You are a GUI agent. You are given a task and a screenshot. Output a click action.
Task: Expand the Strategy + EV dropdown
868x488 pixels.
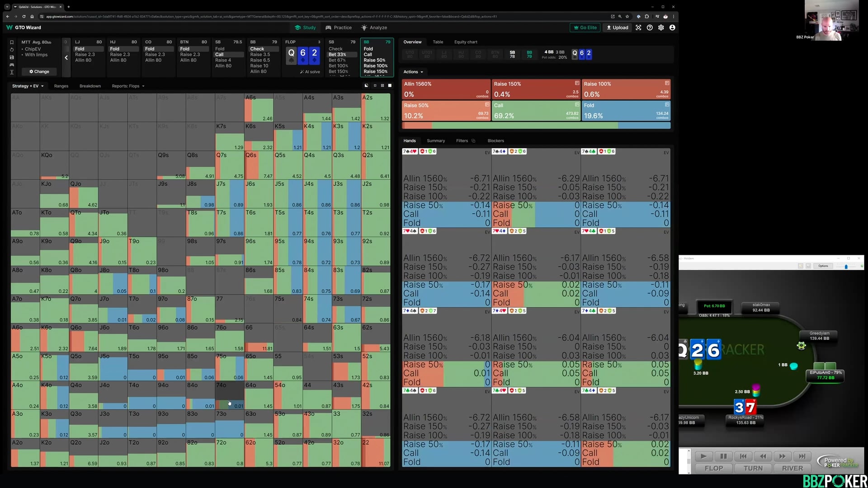click(x=28, y=86)
